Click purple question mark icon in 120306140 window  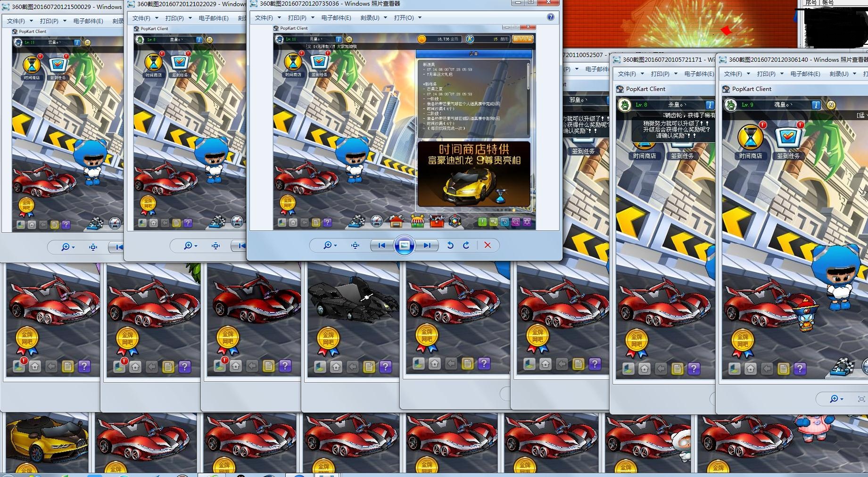tap(800, 368)
